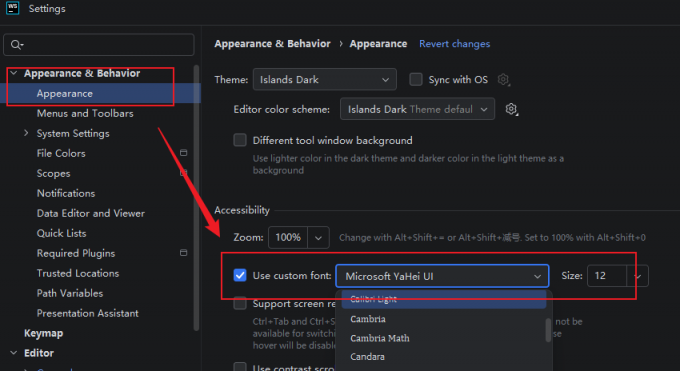This screenshot has height=371, width=680.
Task: Enable Different tool window background checkbox
Action: [x=240, y=140]
